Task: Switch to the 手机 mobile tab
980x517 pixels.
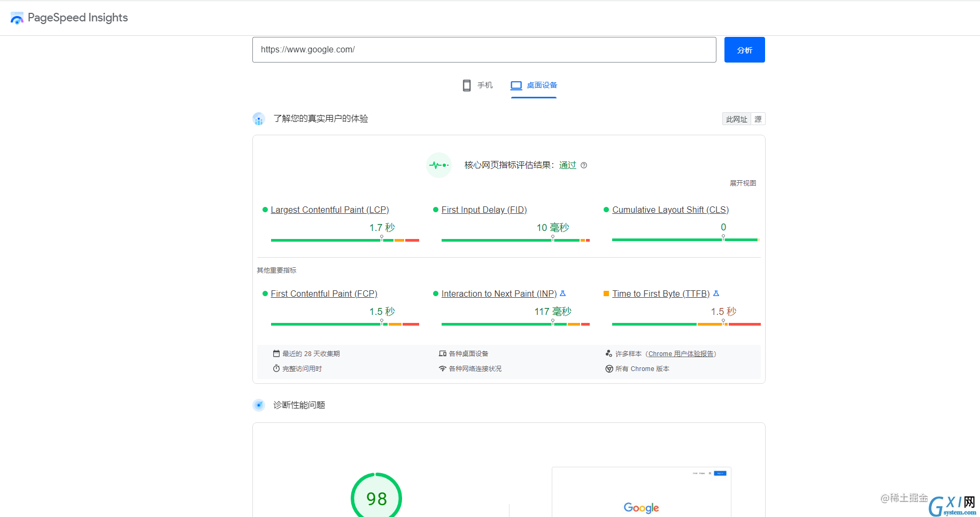Action: [x=477, y=86]
